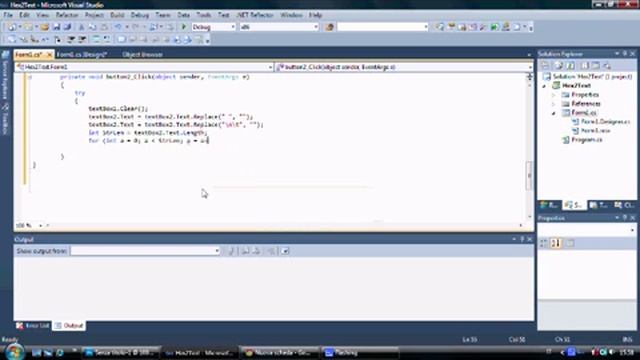640x360 pixels.
Task: Select Form1.resx in Solution Explorer
Action: [x=596, y=131]
